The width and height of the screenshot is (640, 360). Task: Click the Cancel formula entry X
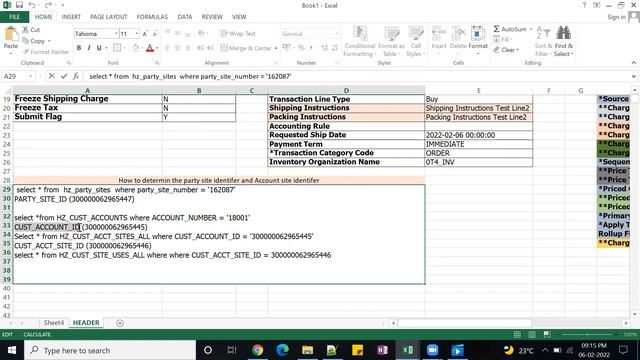pyautogui.click(x=51, y=76)
